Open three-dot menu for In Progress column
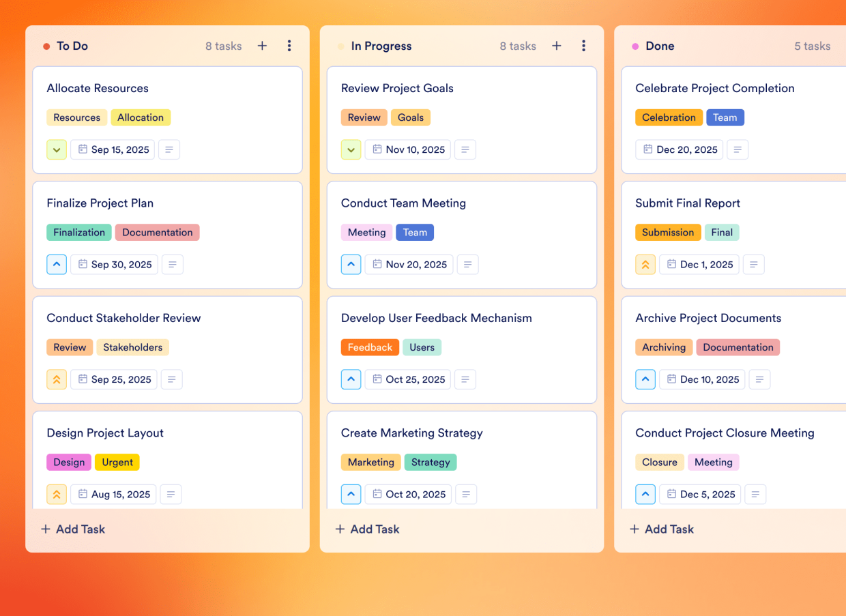The image size is (846, 616). [583, 46]
